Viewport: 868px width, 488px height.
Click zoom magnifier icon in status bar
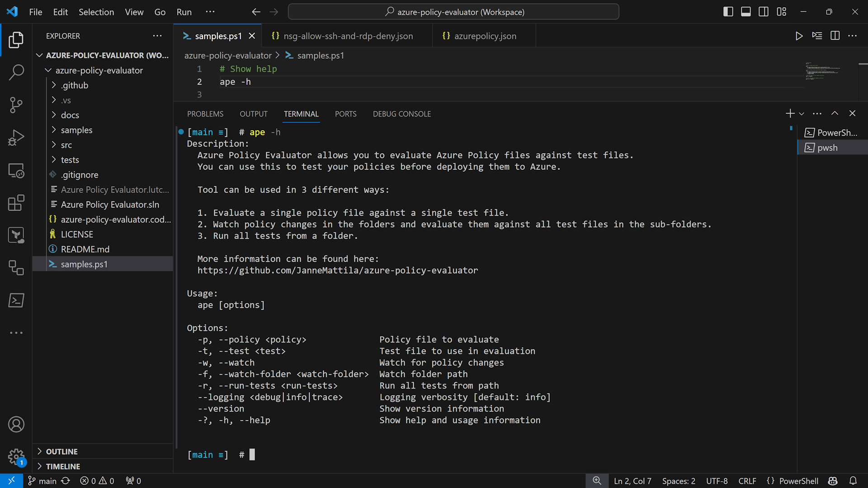click(597, 481)
